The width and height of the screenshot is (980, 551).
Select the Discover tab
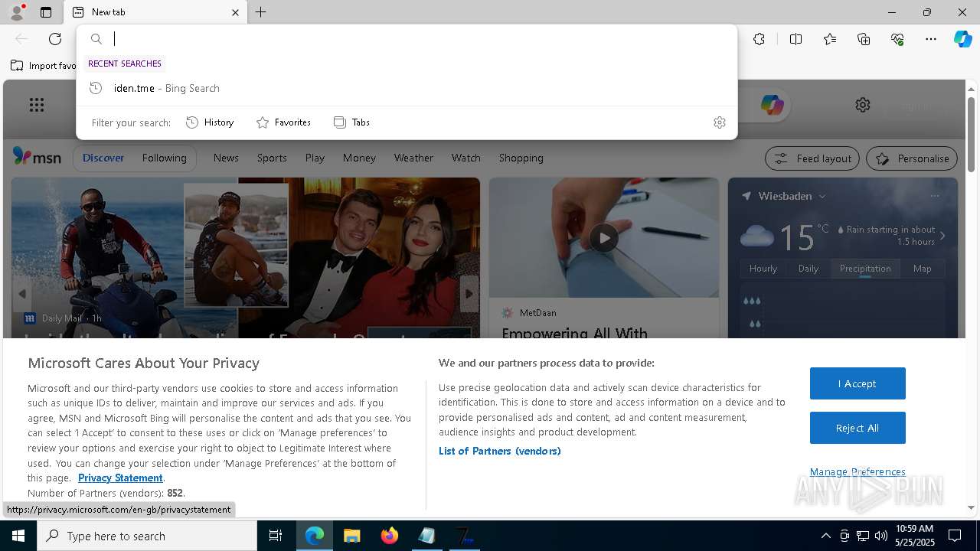tap(103, 158)
